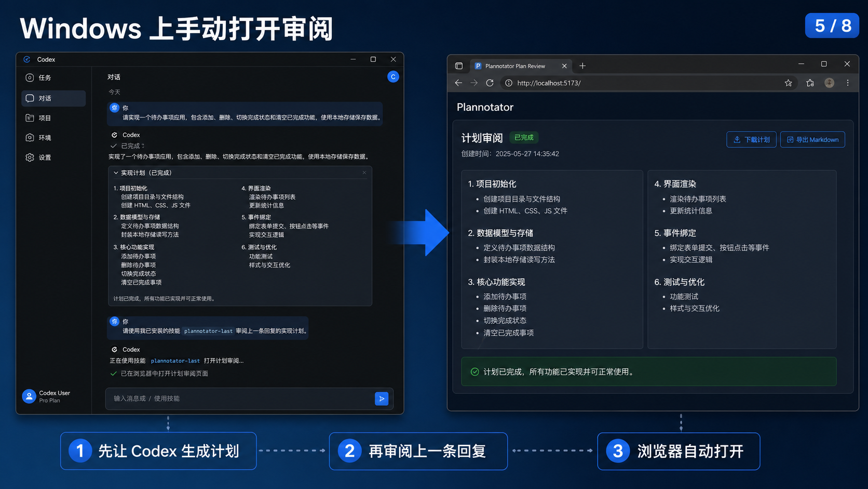The image size is (868, 489).
Task: Click '创建项目目录与文件结构' in the Plannotator page
Action: [522, 199]
